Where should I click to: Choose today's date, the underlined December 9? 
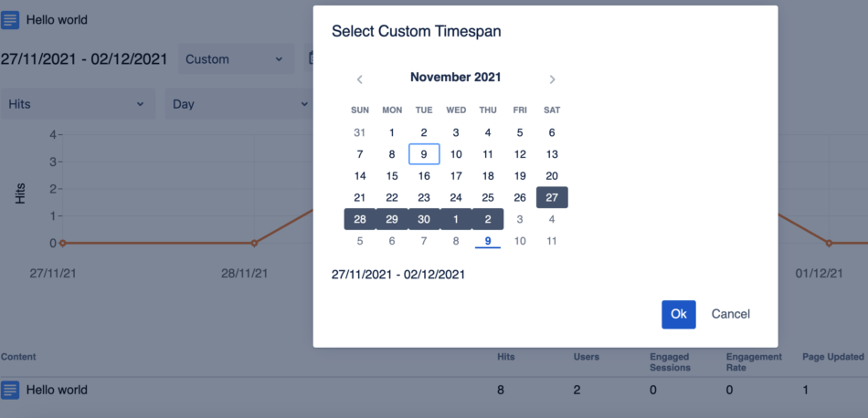488,241
